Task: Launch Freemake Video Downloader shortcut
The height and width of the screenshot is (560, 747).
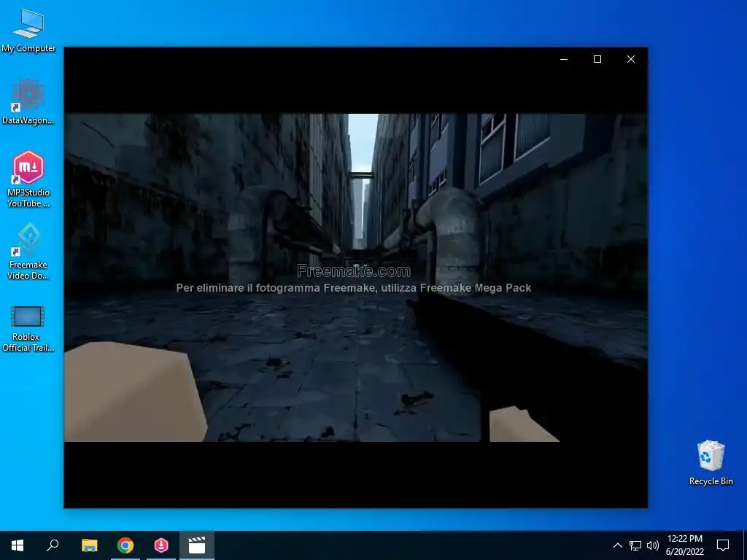Action: click(28, 251)
